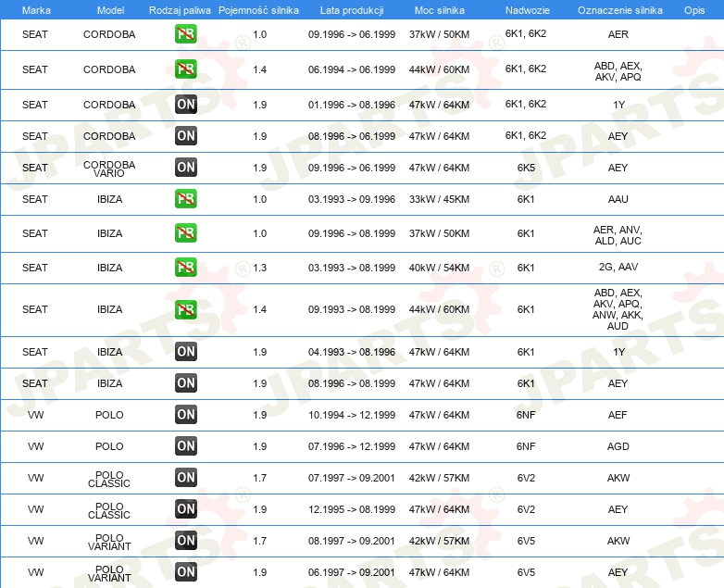
Task: Select POLO VARIANT model in AEY row
Action: (109, 573)
